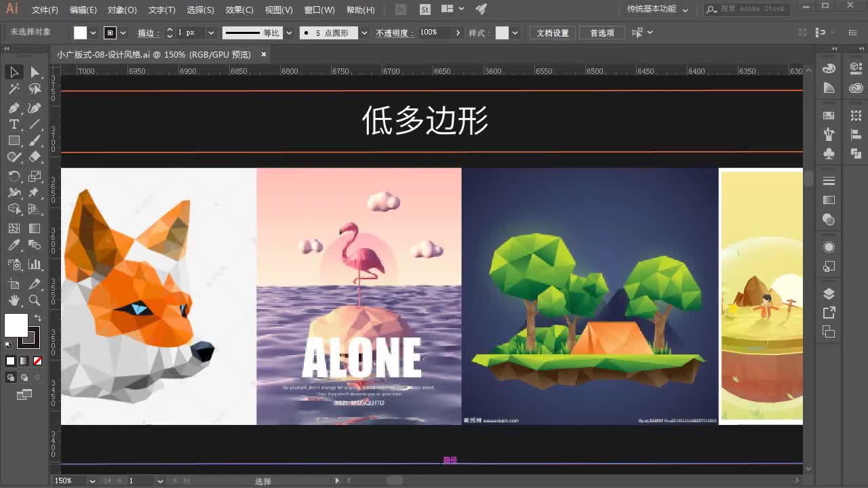This screenshot has width=868, height=488.
Task: Select the Width/Warp tool
Action: click(14, 192)
